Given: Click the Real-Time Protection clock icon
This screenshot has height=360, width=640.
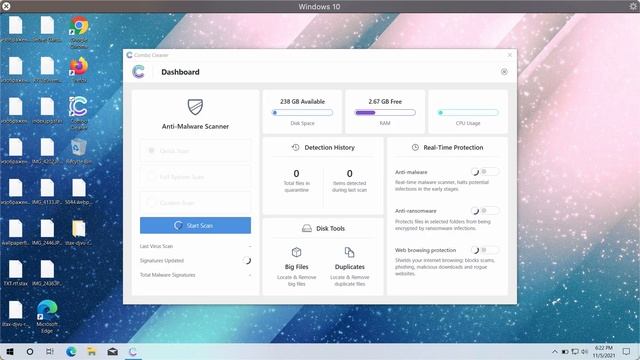Looking at the screenshot, I should tap(415, 147).
